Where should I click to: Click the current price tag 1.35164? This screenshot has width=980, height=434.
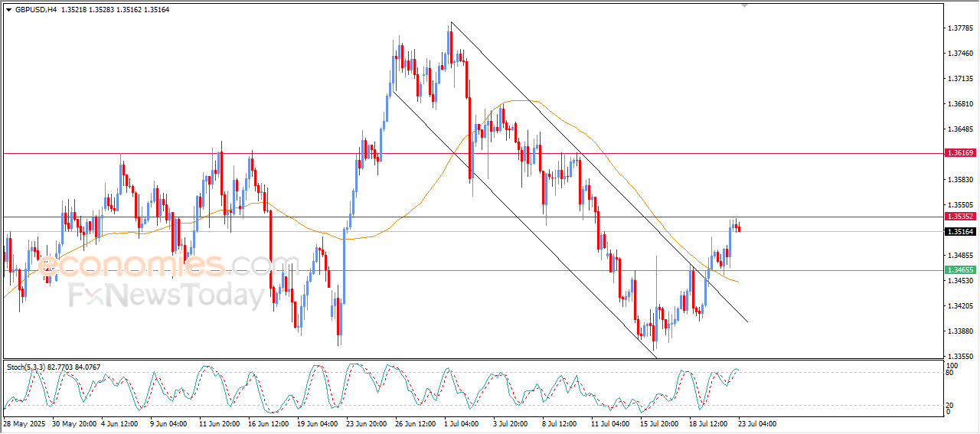coord(960,231)
